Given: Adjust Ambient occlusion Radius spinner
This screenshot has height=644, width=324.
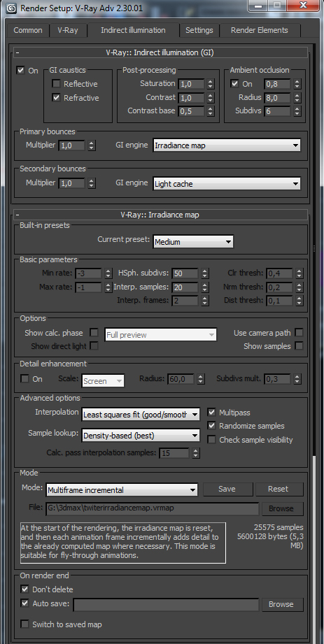Looking at the screenshot, I should 297,98.
